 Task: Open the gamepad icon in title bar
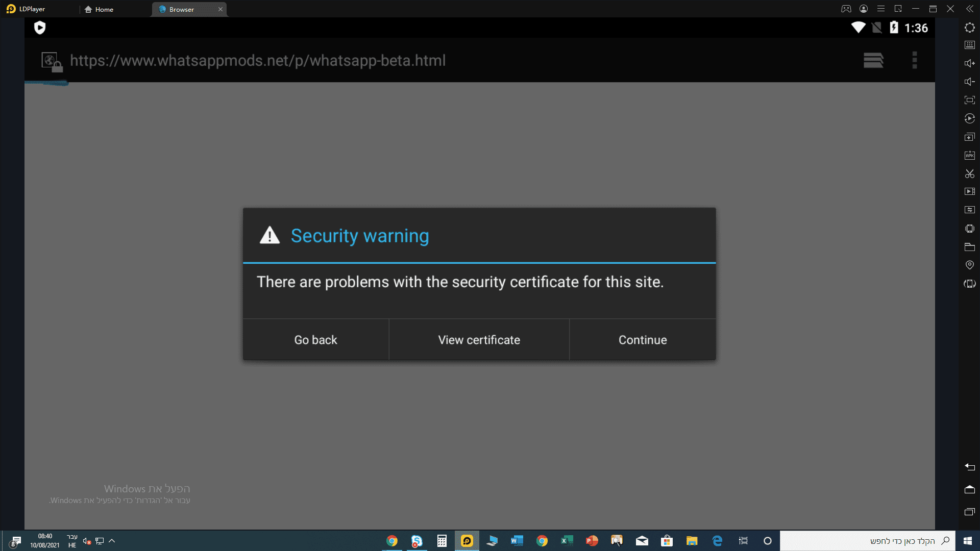(x=846, y=9)
